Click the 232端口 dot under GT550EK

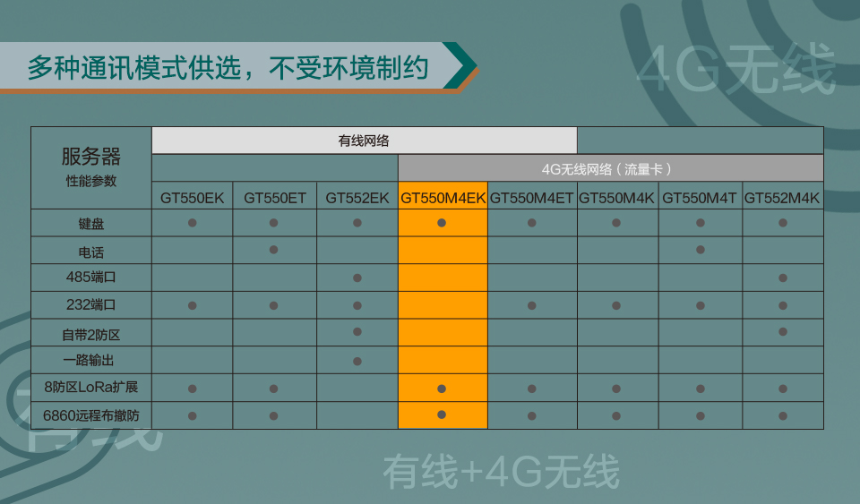[192, 305]
